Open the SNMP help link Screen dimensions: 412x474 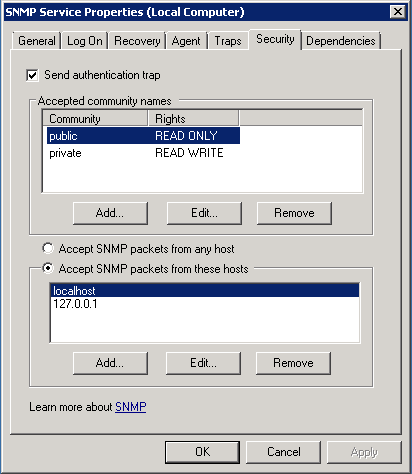(x=131, y=407)
